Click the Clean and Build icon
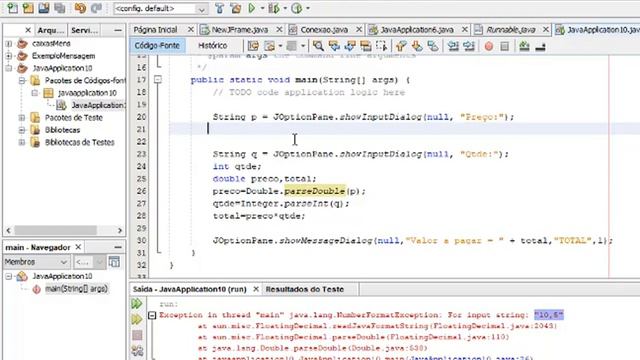The height and width of the screenshot is (360, 640). 236,8
